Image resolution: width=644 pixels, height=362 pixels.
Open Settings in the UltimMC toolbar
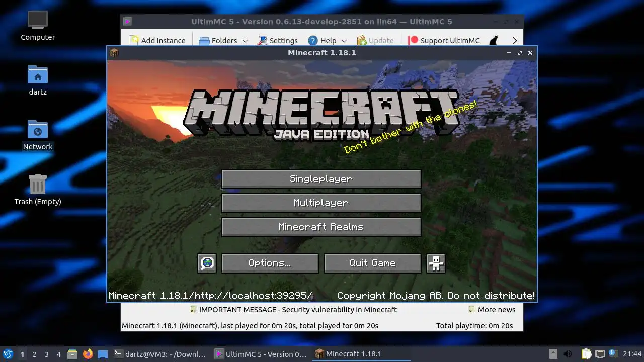tap(278, 40)
